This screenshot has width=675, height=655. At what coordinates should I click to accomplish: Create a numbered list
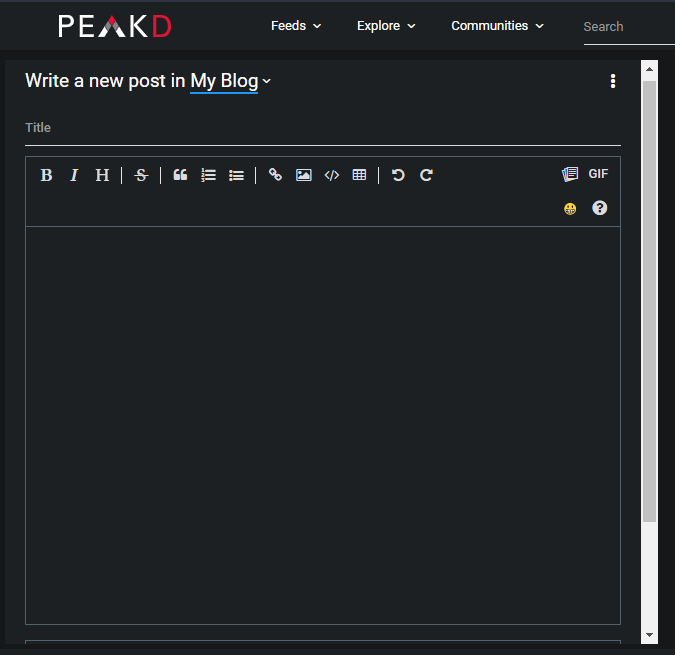click(208, 175)
